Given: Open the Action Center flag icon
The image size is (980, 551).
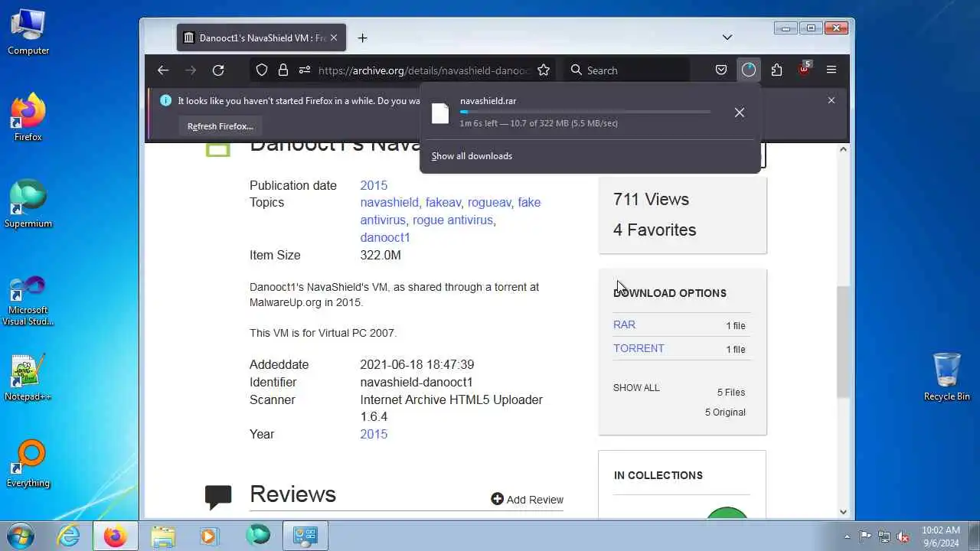Looking at the screenshot, I should tap(865, 536).
